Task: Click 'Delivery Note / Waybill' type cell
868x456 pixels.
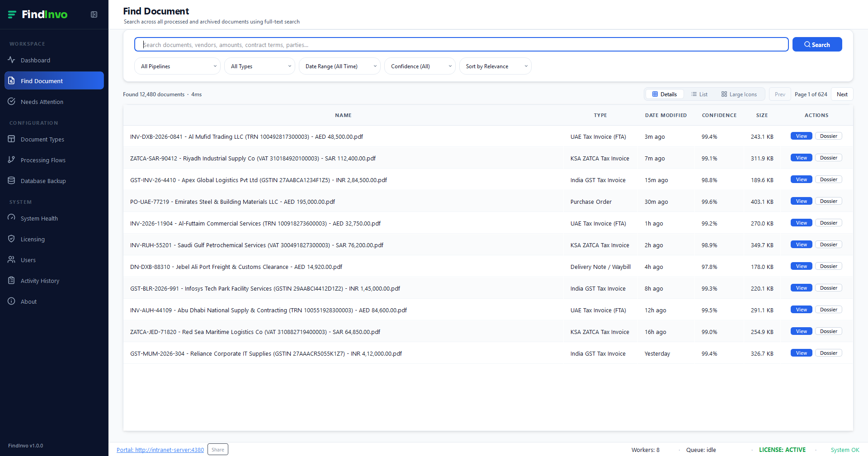Action: tap(600, 267)
